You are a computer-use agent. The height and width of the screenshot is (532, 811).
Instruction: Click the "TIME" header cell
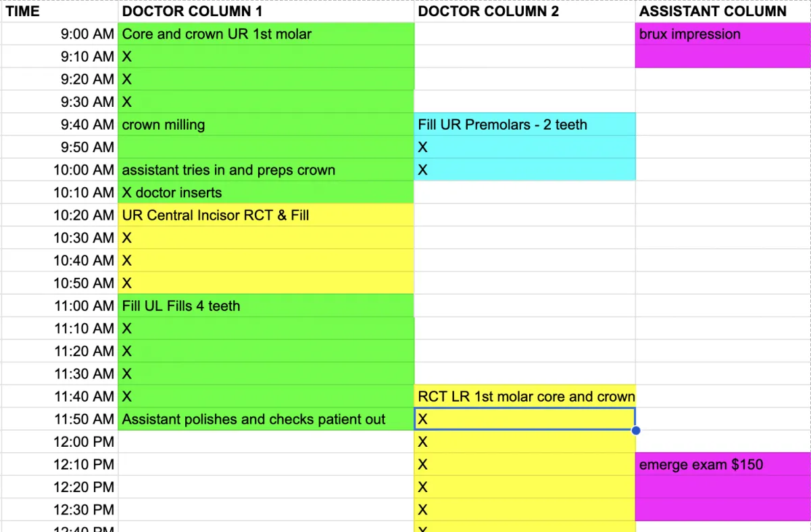click(59, 11)
